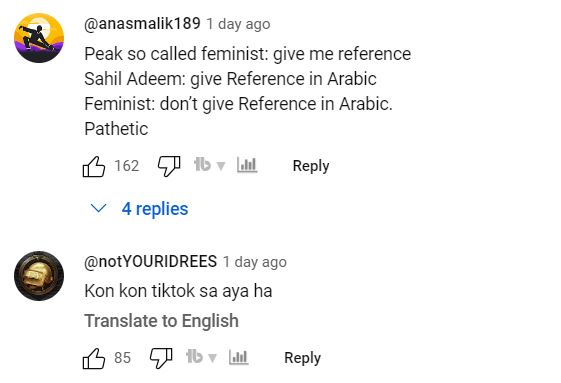
Task: Open TubeBuddy dropdown arrow on notYOURIDREES's comment
Action: pos(213,358)
